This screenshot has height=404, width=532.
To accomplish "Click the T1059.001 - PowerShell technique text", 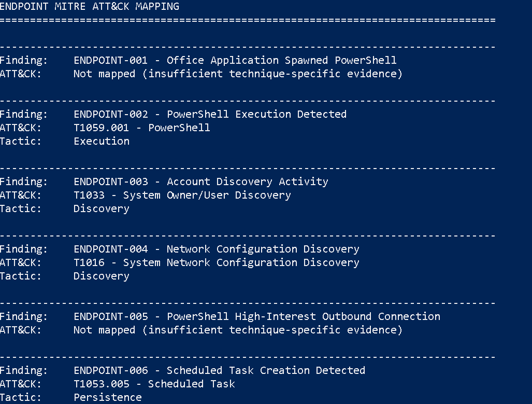I will click(x=142, y=128).
